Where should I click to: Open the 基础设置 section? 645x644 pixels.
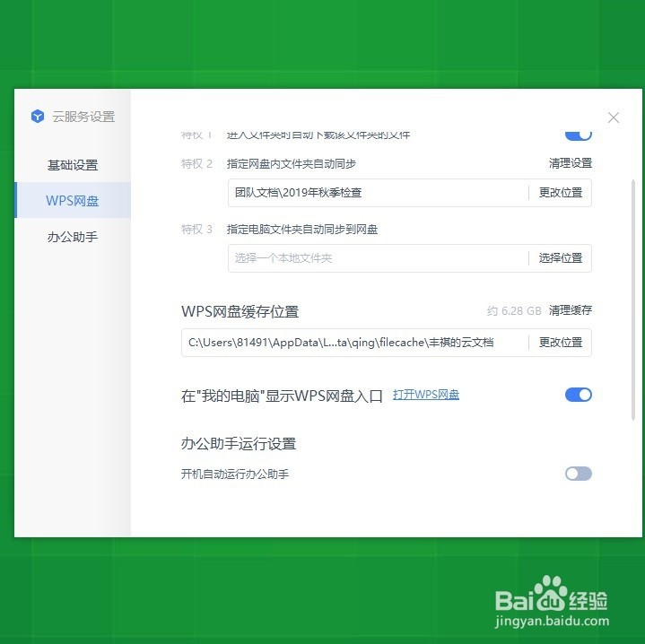click(73, 165)
